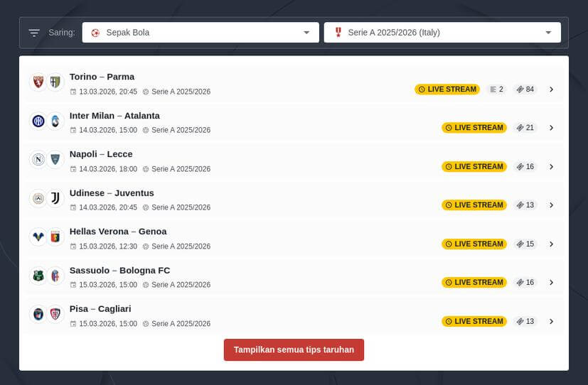The height and width of the screenshot is (385, 588).
Task: Click the Cagliari club crest
Action: pos(55,315)
